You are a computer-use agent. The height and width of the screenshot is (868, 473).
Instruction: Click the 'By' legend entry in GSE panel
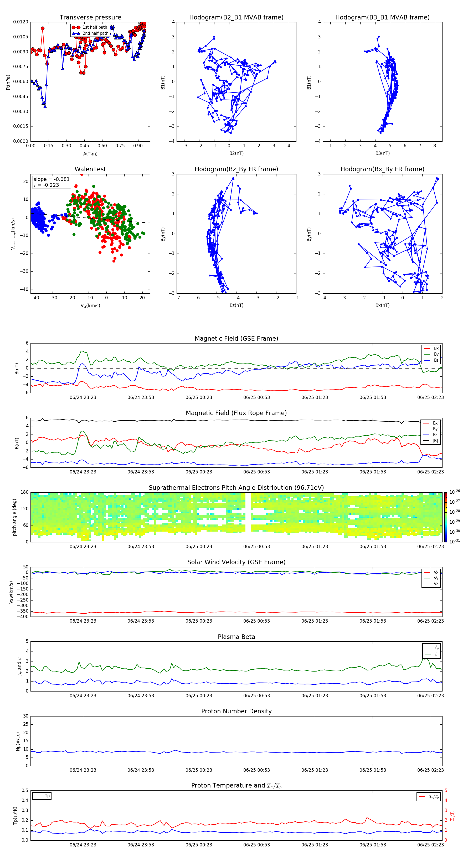[x=431, y=354]
